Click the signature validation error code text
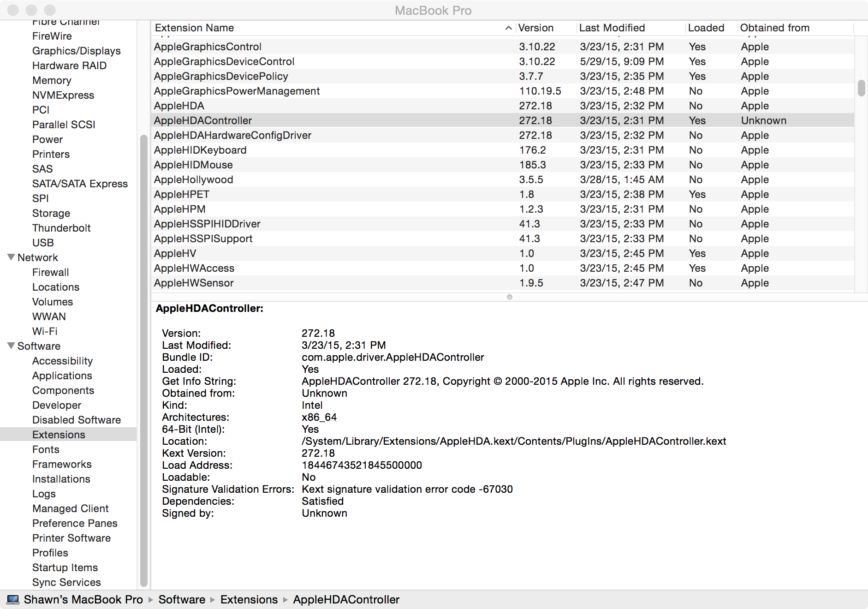The height and width of the screenshot is (609, 868). pos(407,489)
